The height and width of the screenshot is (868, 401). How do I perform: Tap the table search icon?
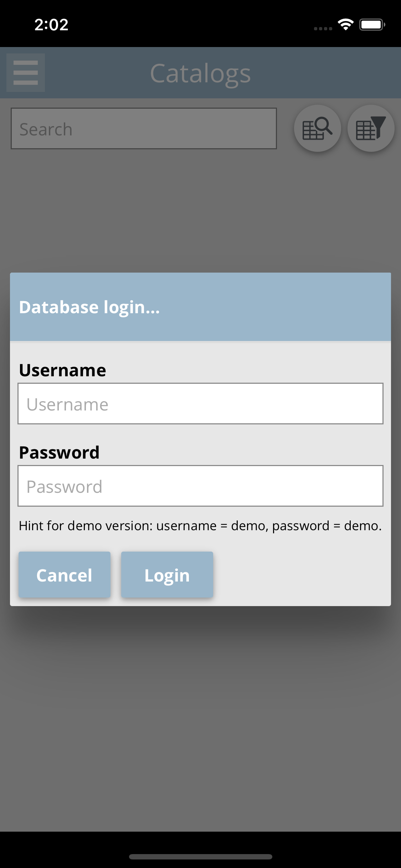(x=317, y=128)
